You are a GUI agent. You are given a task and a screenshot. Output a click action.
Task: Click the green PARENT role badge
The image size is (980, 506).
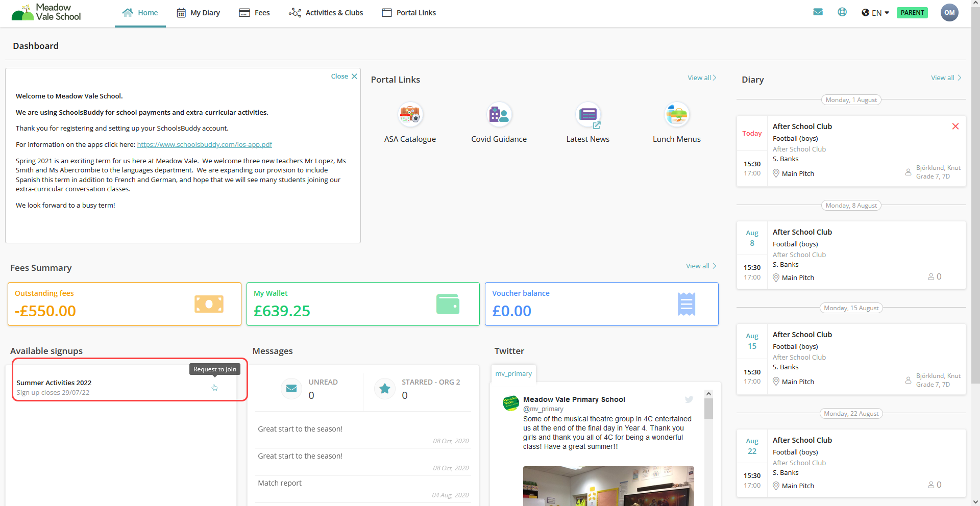point(912,13)
